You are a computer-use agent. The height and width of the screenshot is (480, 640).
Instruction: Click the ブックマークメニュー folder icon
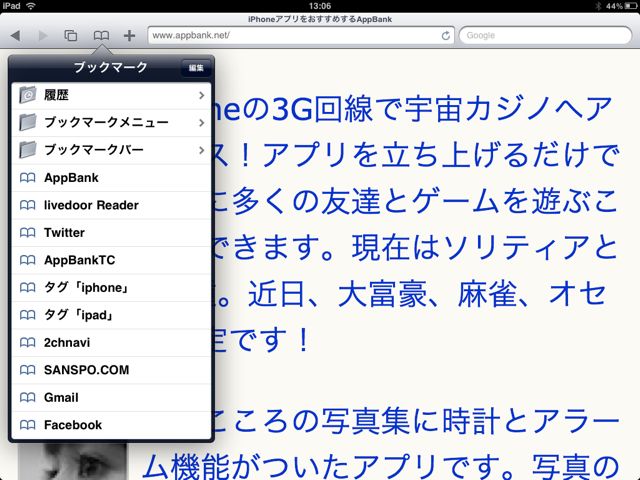(27, 122)
